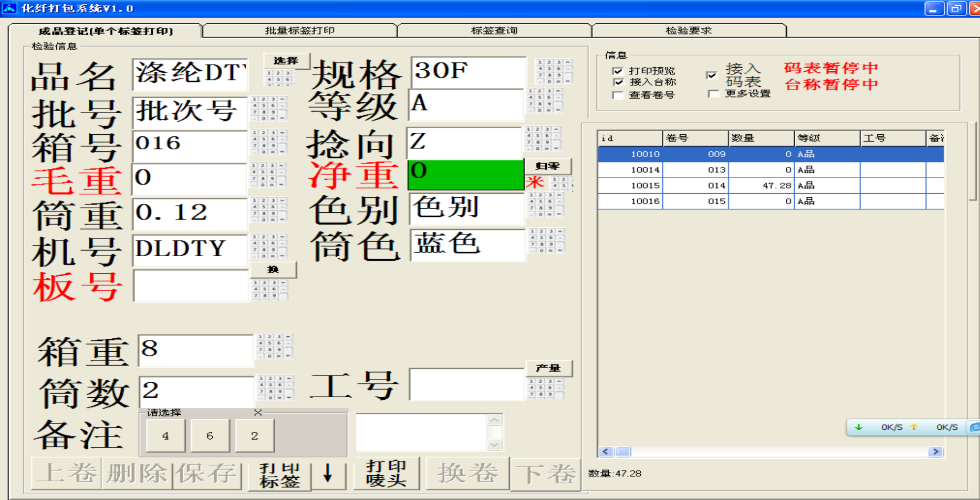Click the 换卷 button
980x500 pixels.
[468, 473]
